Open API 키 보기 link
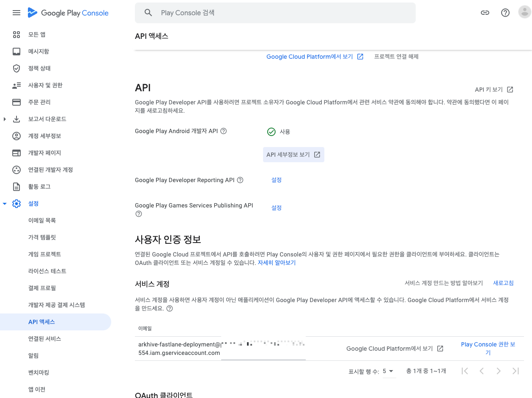This screenshot has height=398, width=532. click(x=494, y=90)
